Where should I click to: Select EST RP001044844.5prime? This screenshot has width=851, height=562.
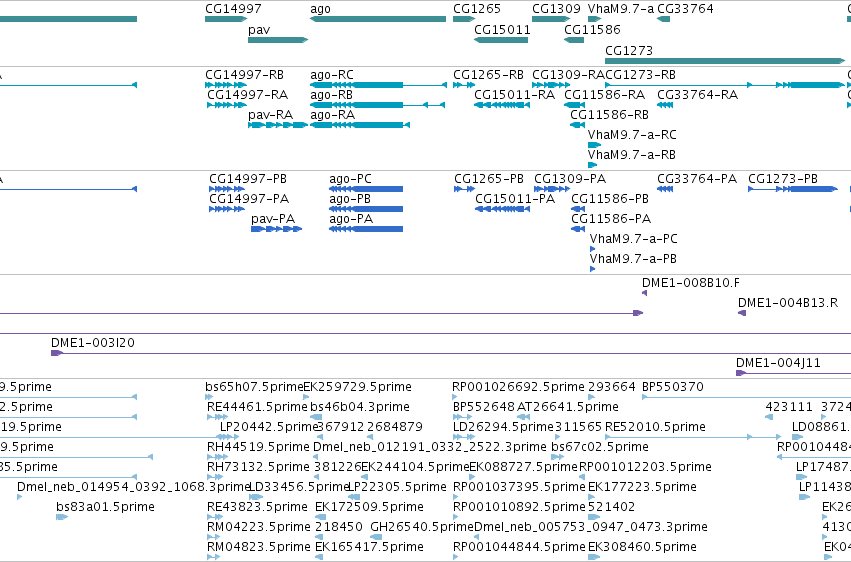click(519, 547)
